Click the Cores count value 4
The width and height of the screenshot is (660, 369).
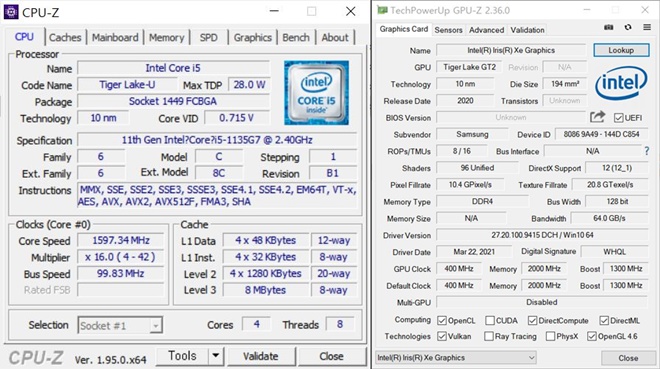pos(256,324)
